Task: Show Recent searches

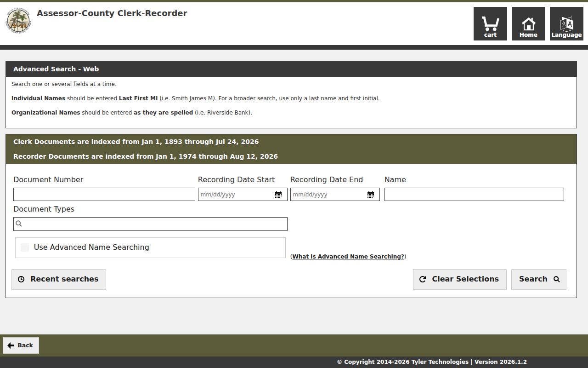Action: [59, 279]
